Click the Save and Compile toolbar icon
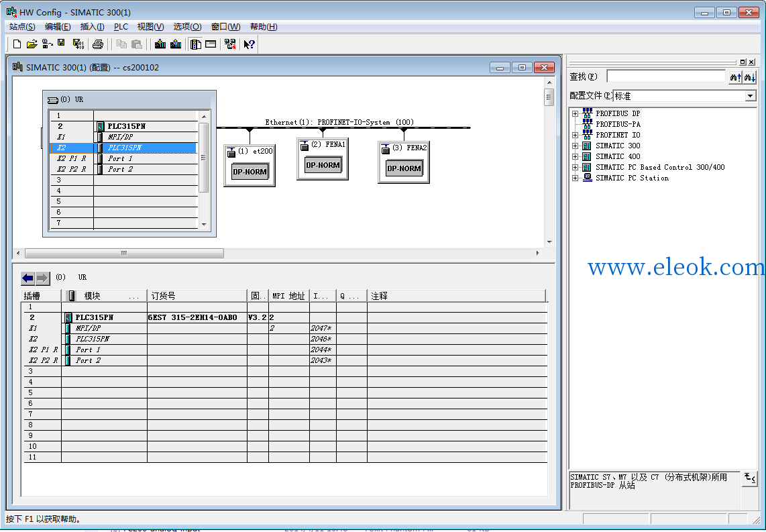Screen dimensions: 766x532 (x=78, y=44)
